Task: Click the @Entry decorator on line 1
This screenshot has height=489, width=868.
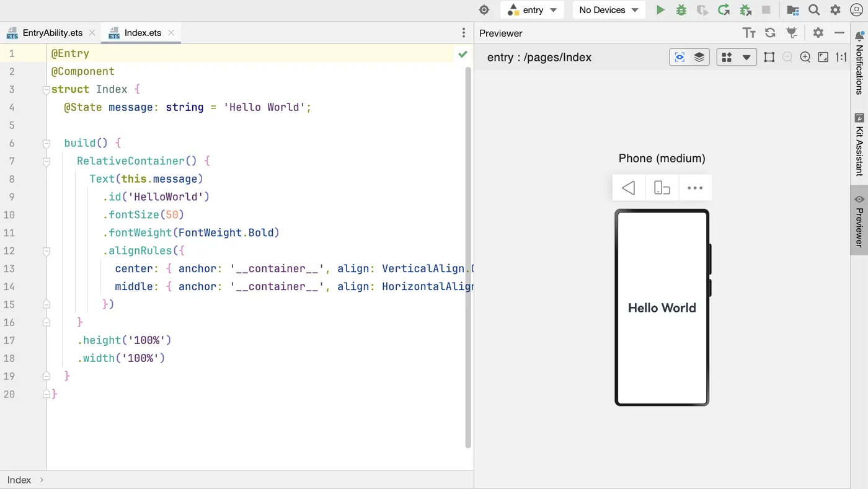Action: 70,54
